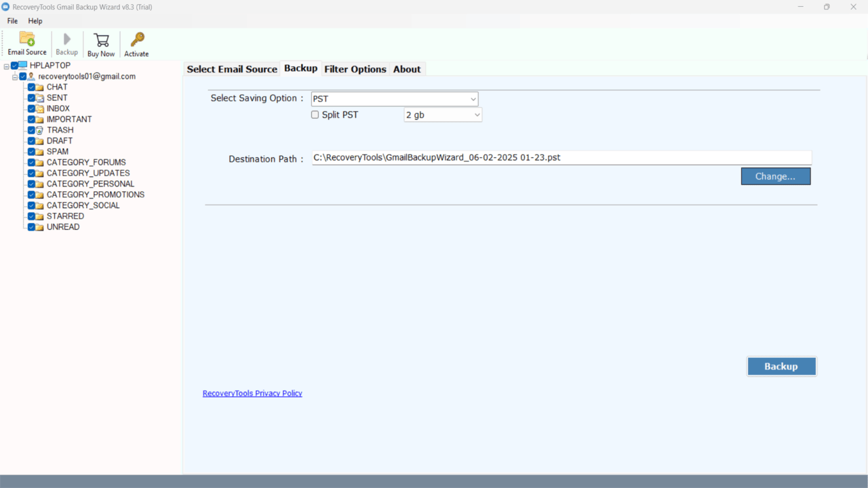Click the CATEGORY_FORUMS folder icon
The height and width of the screenshot is (488, 868).
pyautogui.click(x=40, y=163)
